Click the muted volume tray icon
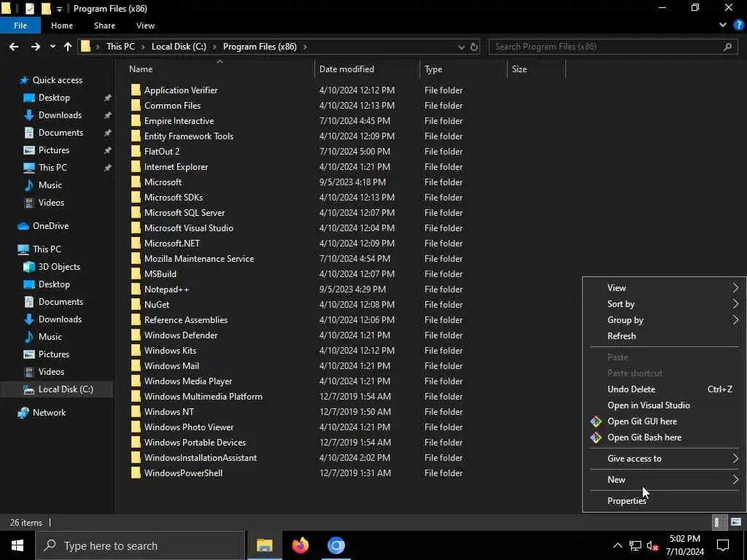747x560 pixels. 652,545
